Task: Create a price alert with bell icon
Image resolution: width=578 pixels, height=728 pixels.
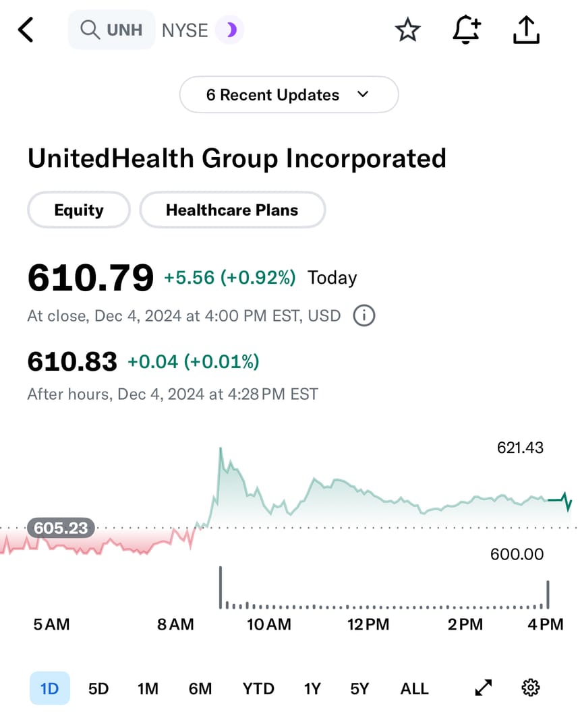Action: click(467, 30)
